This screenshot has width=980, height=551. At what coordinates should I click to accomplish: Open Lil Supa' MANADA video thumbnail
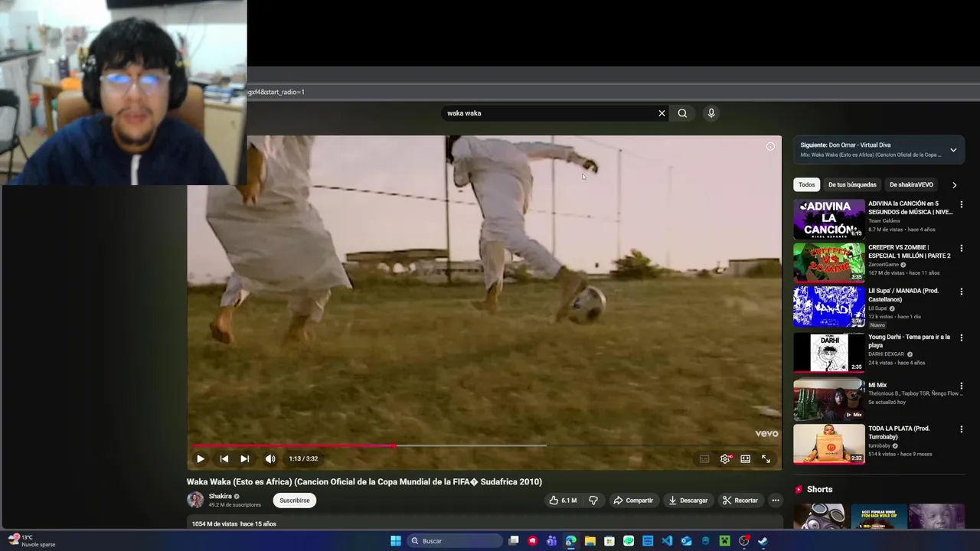click(x=829, y=306)
